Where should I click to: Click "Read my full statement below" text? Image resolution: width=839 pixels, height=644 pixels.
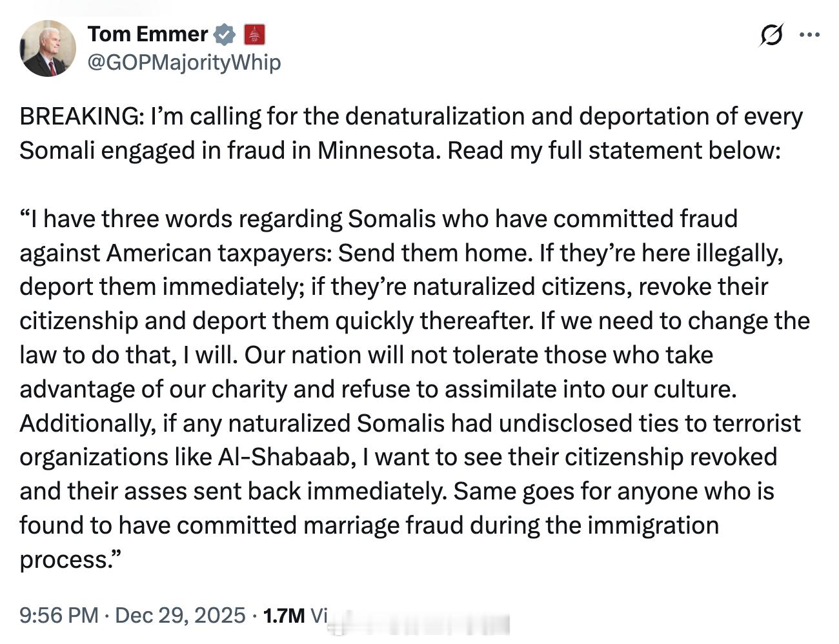tap(614, 151)
